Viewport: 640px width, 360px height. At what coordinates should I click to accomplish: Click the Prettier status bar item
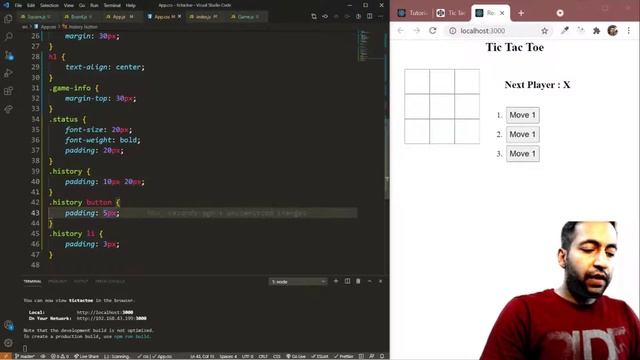click(x=344, y=356)
